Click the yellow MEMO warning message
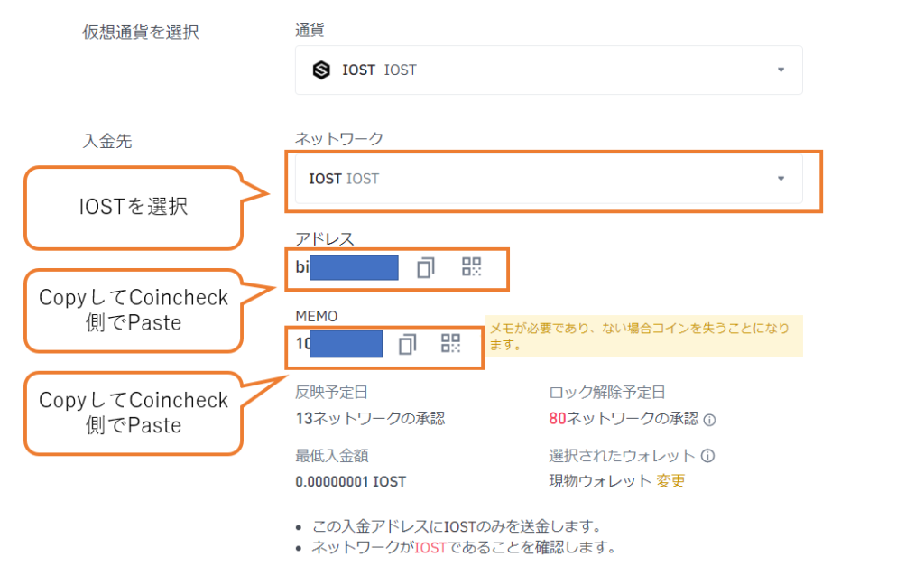Screen dimensions: 924x585 click(644, 335)
